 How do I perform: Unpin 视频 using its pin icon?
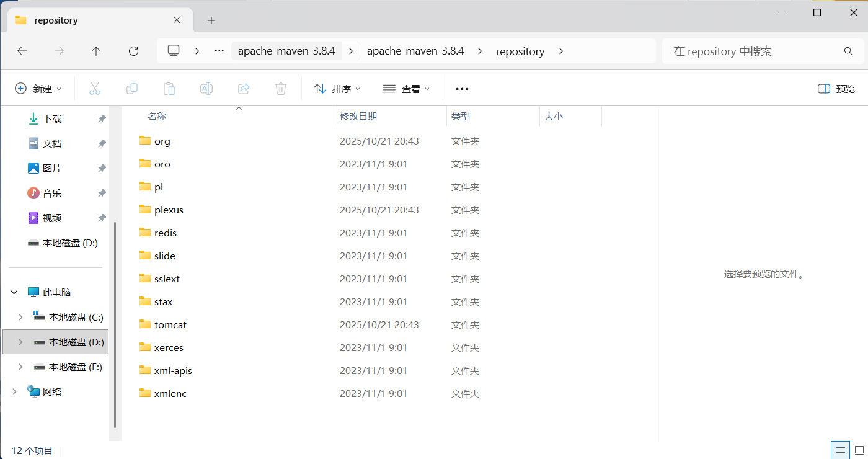102,218
